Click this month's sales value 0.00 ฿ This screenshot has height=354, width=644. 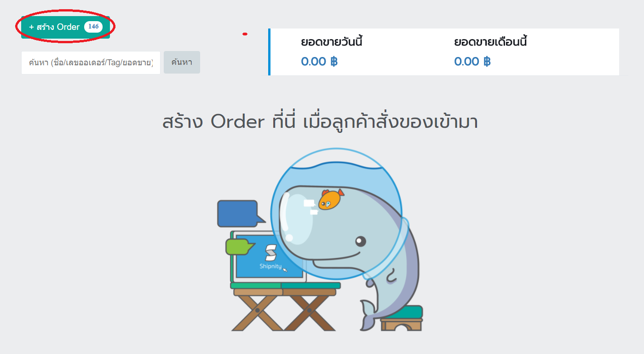(x=472, y=62)
